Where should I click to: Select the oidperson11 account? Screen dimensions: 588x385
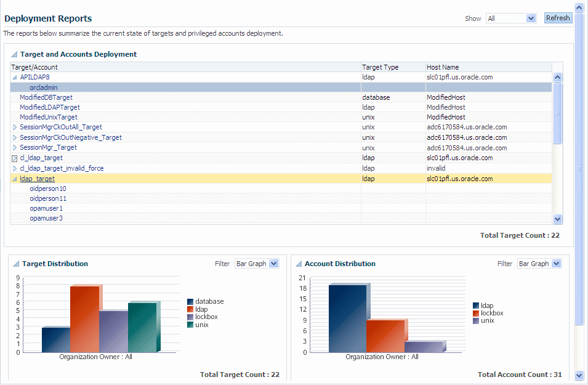pos(48,198)
